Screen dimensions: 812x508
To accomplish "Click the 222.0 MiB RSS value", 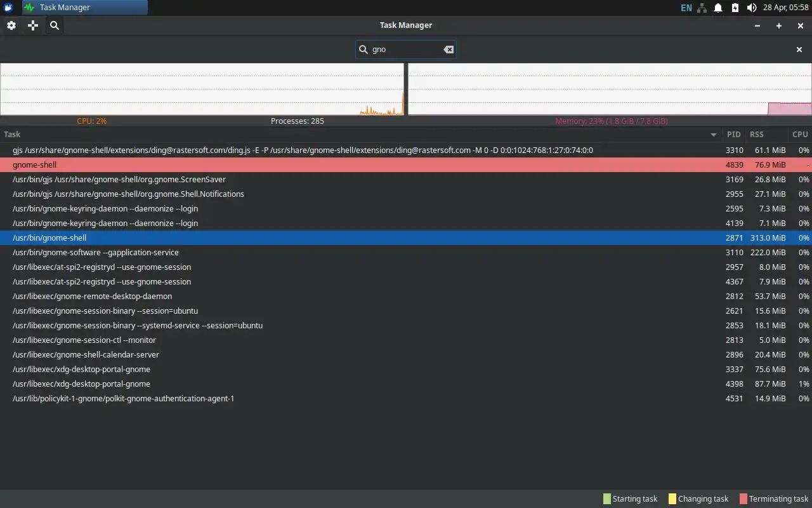I will tap(768, 253).
